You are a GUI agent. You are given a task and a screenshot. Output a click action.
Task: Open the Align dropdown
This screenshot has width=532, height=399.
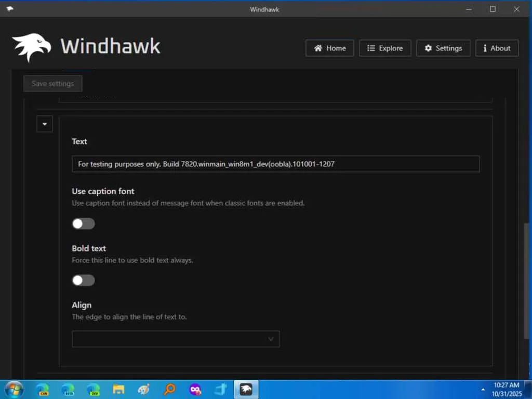[176, 339]
